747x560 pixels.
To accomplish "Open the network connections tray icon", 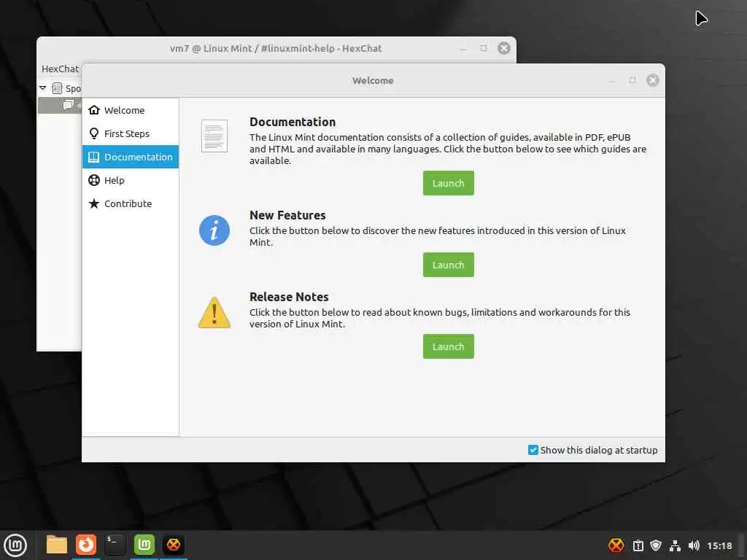I will tap(675, 545).
